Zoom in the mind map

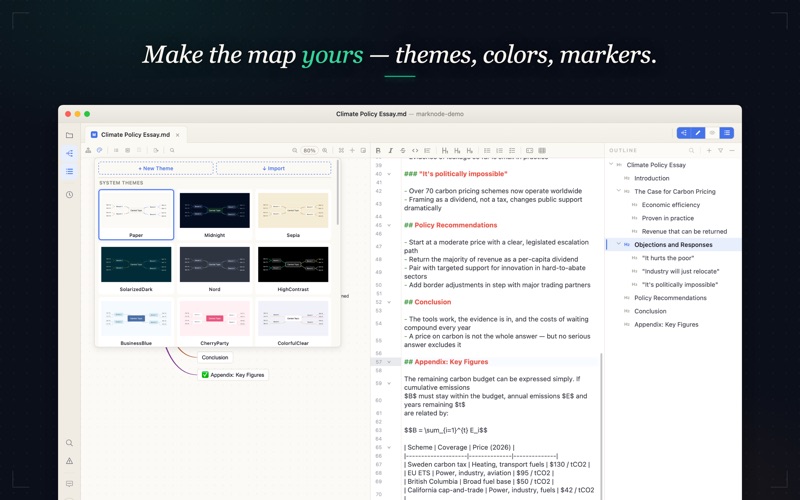coord(324,151)
